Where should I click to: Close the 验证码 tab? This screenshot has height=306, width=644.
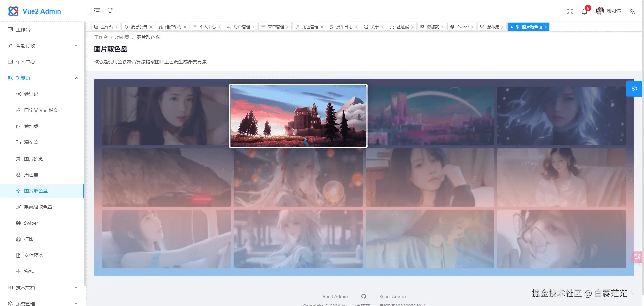[413, 27]
